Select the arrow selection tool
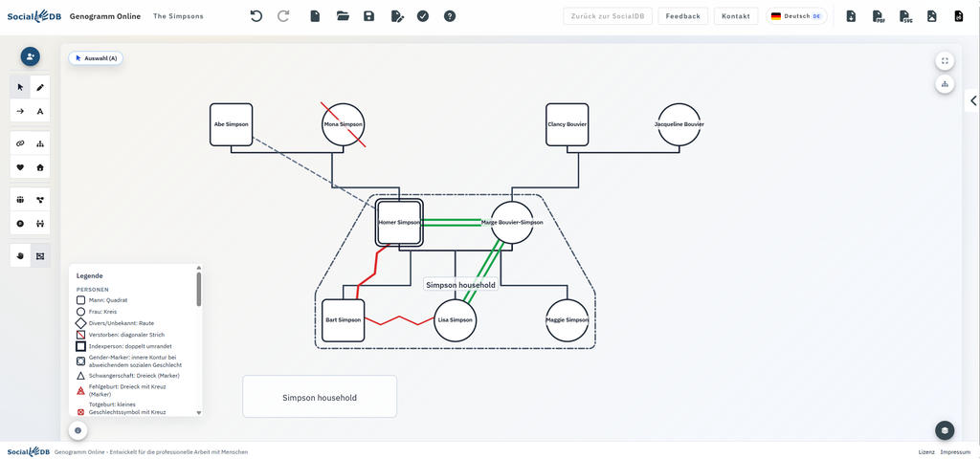This screenshot has height=459, width=980. coord(20,87)
